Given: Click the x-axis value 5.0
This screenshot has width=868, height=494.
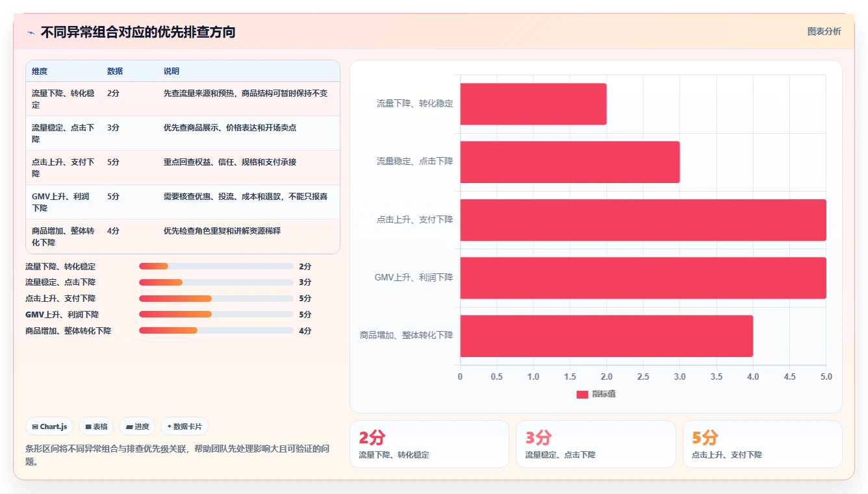Looking at the screenshot, I should click(826, 377).
